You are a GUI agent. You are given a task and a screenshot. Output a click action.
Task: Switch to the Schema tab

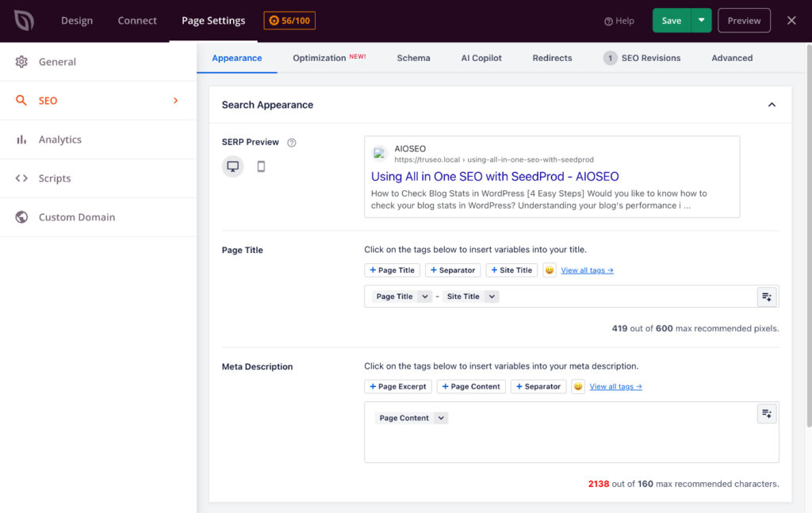(x=413, y=58)
